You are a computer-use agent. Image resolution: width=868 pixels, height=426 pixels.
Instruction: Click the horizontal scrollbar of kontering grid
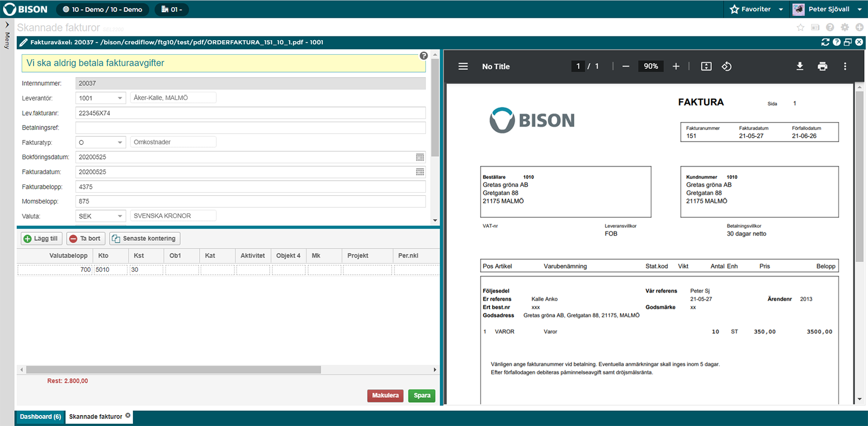174,370
